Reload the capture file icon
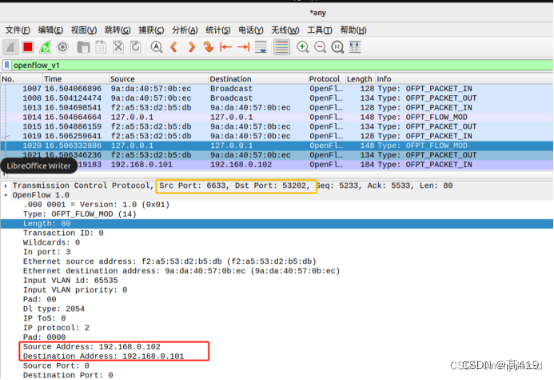The width and height of the screenshot is (554, 380). (x=136, y=47)
